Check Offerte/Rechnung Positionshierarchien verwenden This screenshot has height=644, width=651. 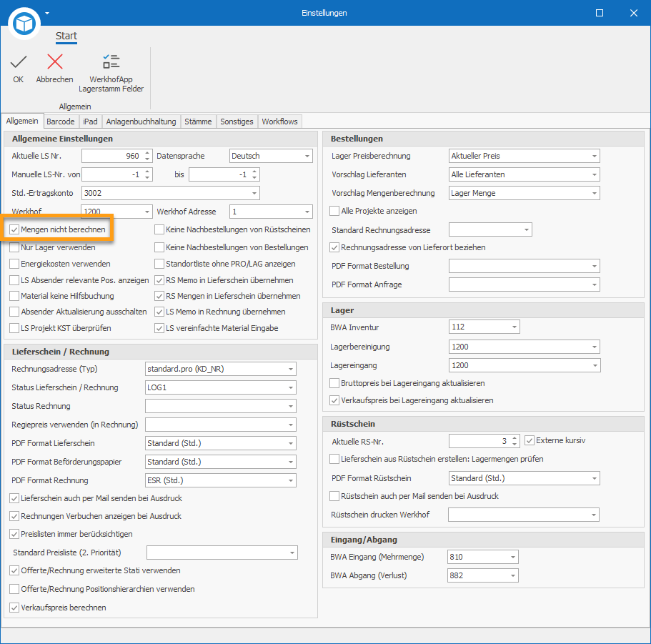click(14, 589)
